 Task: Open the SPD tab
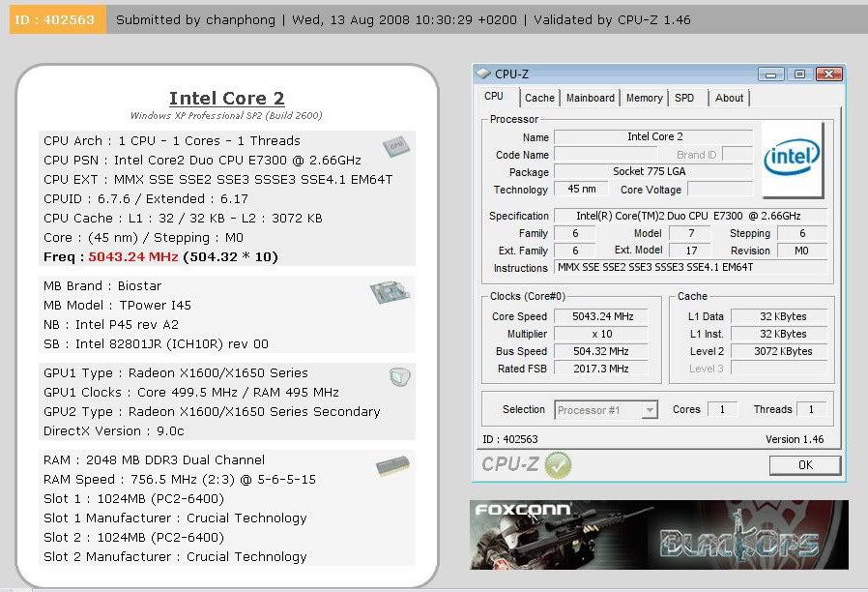point(684,98)
